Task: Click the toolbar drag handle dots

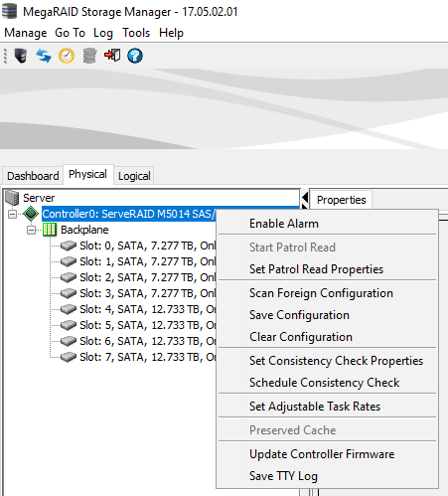Action: tap(5, 56)
